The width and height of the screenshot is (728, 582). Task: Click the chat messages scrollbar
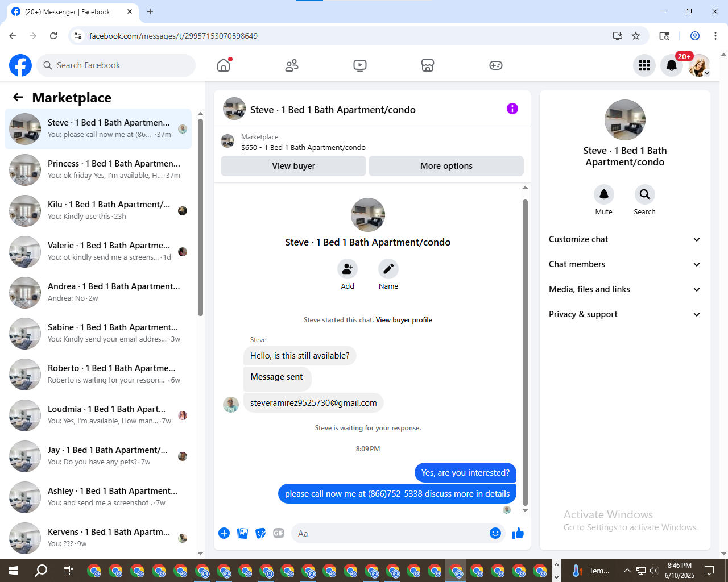click(x=525, y=352)
